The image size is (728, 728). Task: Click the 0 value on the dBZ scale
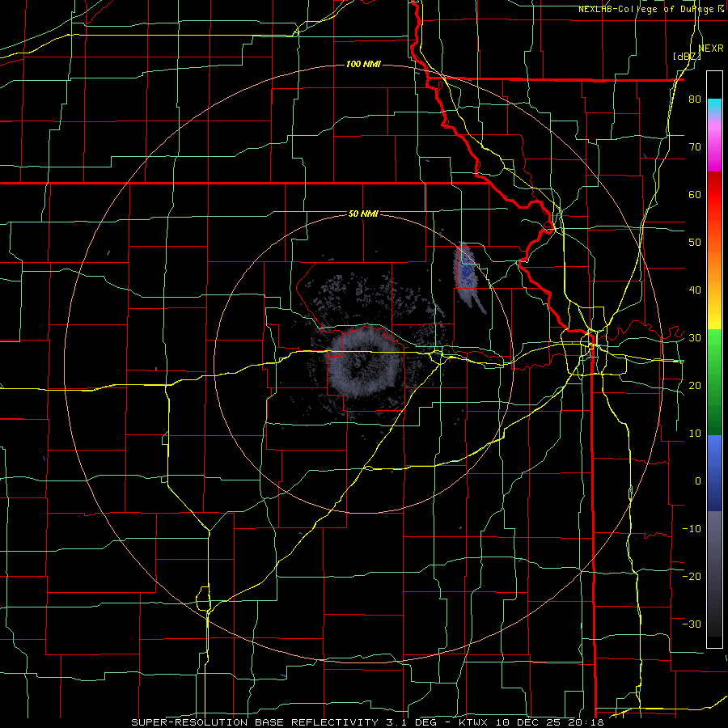coord(698,481)
